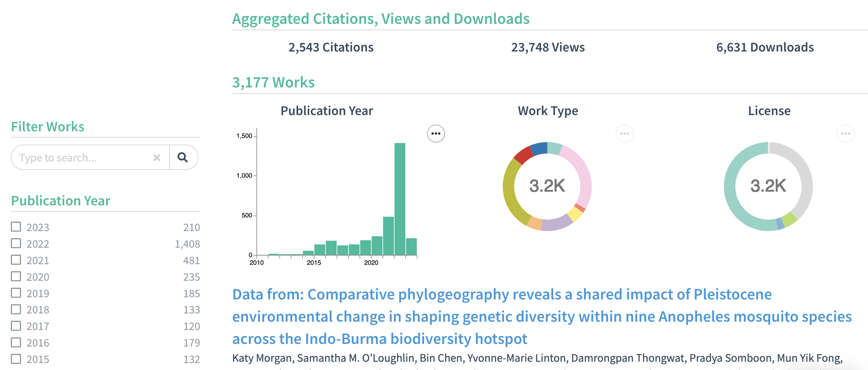This screenshot has width=868, height=370.
Task: Check the 2022 publication year filter
Action: click(16, 243)
